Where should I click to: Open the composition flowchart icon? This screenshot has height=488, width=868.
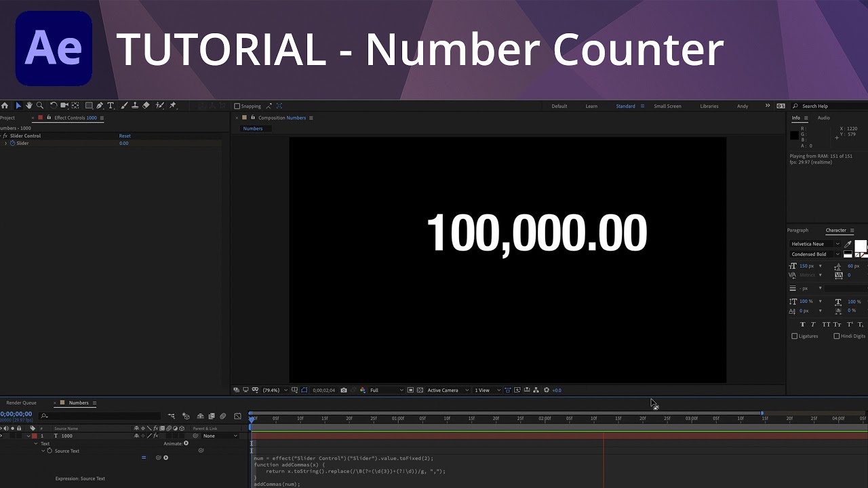click(x=536, y=390)
